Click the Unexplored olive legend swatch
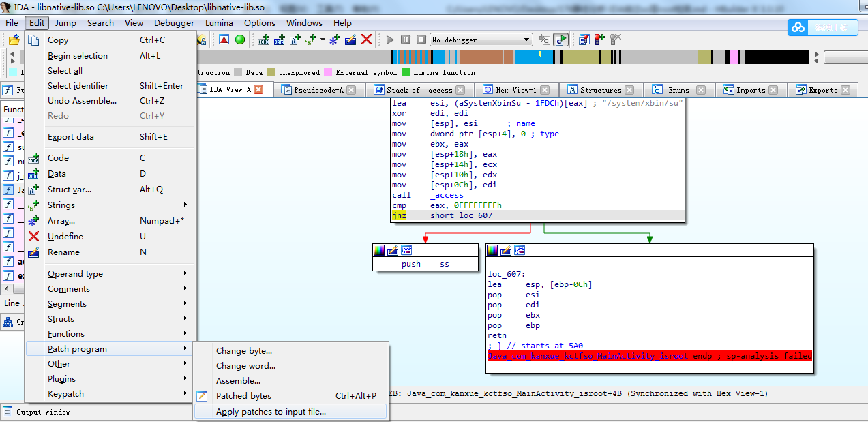 coord(271,72)
